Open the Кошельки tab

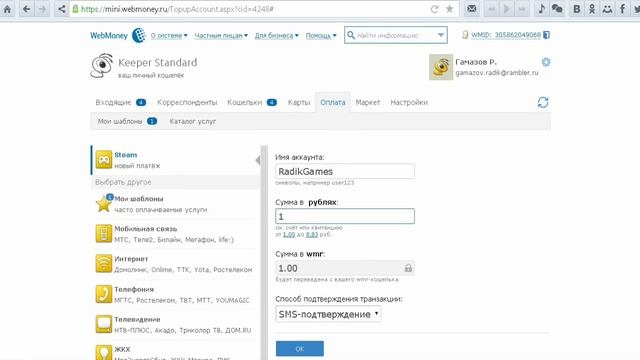point(252,102)
